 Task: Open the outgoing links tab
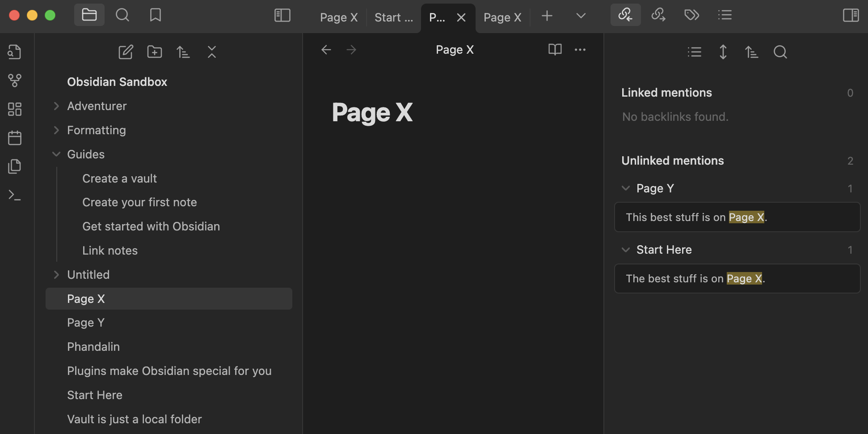pos(658,15)
